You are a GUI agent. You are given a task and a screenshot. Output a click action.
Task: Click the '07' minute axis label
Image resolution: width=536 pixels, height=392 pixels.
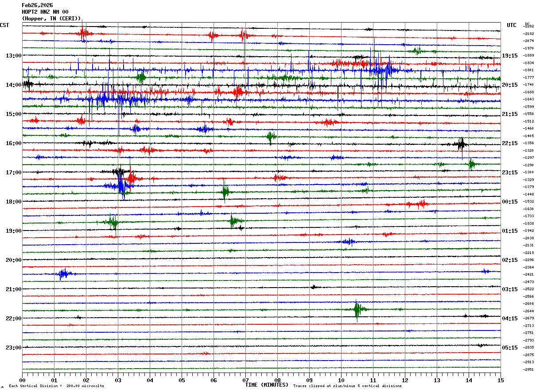(x=245, y=380)
